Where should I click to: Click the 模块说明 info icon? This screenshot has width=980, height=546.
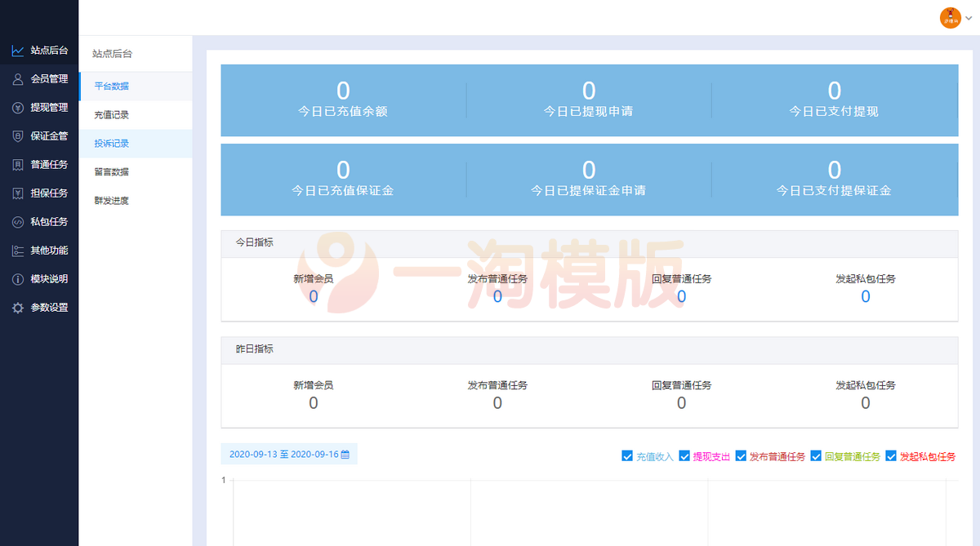click(x=17, y=279)
